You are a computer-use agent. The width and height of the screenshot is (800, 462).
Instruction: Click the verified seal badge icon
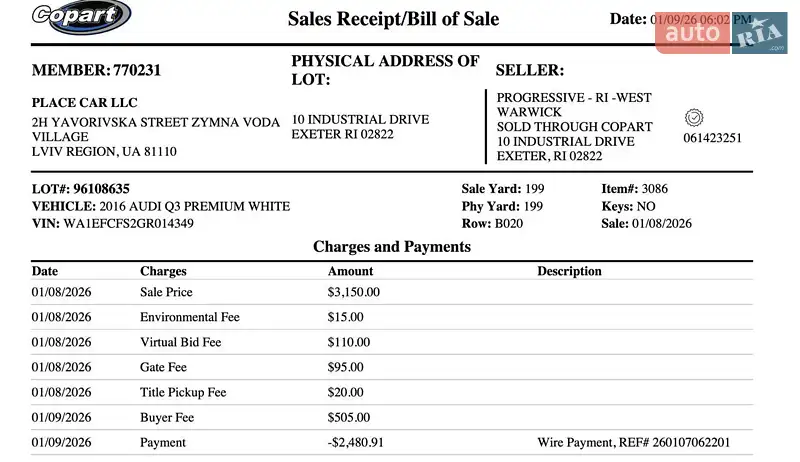pyautogui.click(x=695, y=117)
